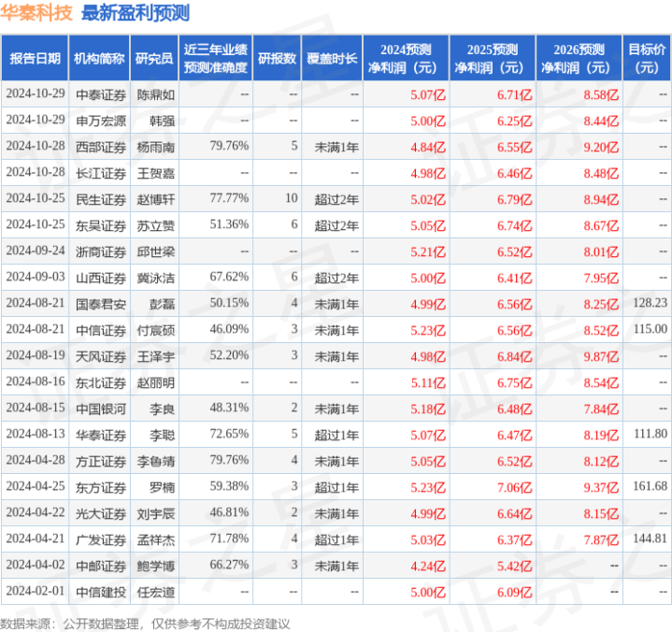Select the 华泰证券 institution cell
This screenshot has height=632, width=672.
pyautogui.click(x=101, y=435)
